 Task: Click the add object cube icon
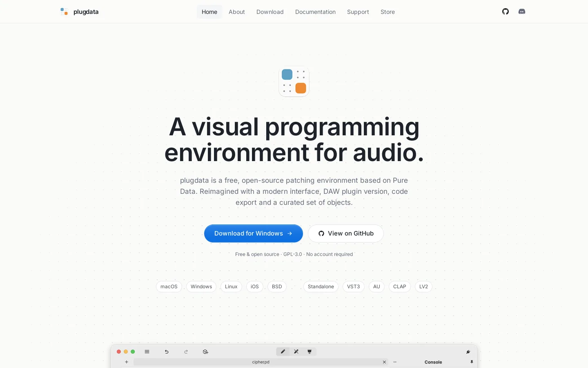click(x=205, y=352)
